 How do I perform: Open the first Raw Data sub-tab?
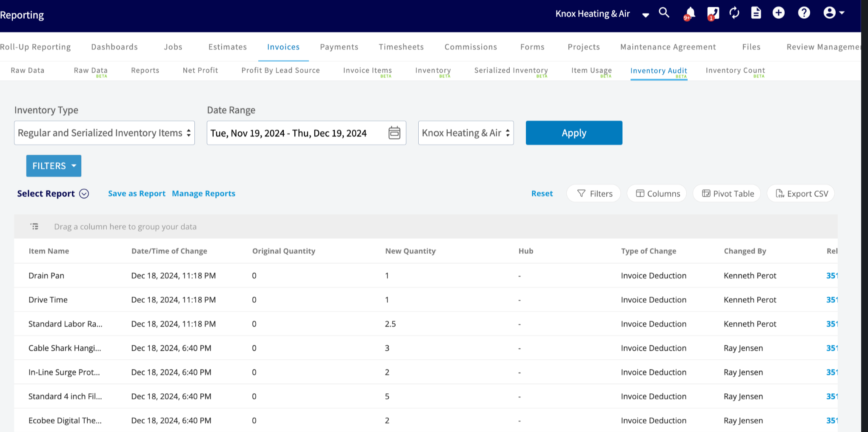pyautogui.click(x=28, y=70)
